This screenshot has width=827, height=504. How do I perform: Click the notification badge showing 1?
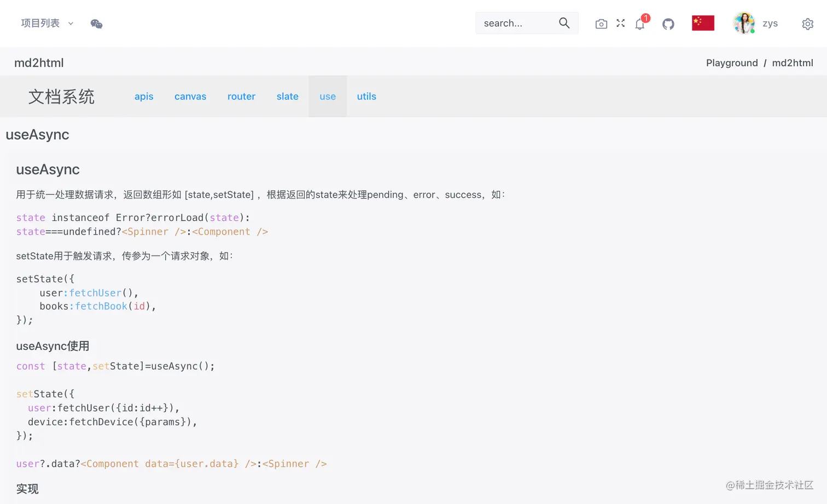pyautogui.click(x=646, y=18)
